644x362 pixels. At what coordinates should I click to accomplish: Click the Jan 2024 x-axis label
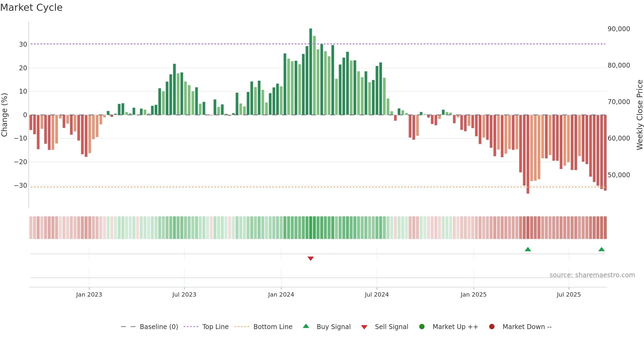pos(281,295)
